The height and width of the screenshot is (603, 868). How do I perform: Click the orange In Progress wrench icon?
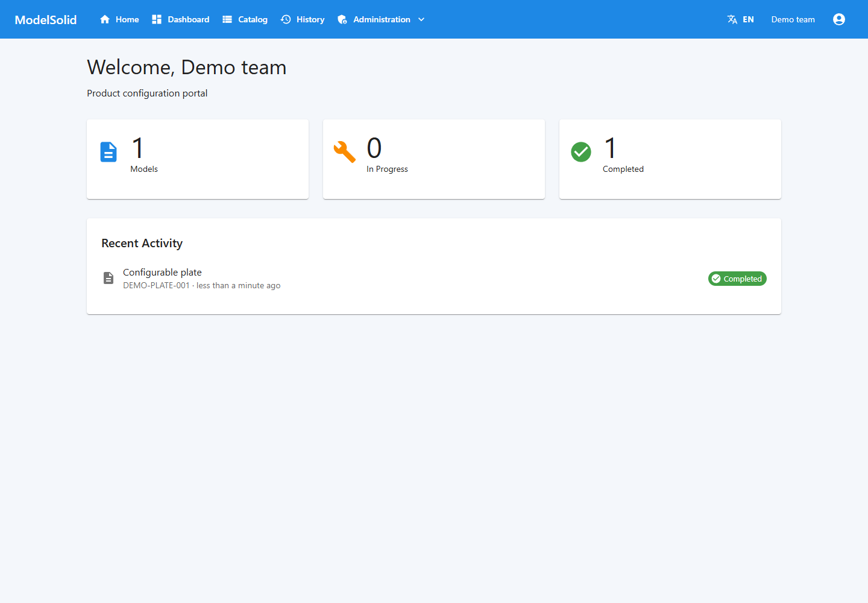click(345, 152)
